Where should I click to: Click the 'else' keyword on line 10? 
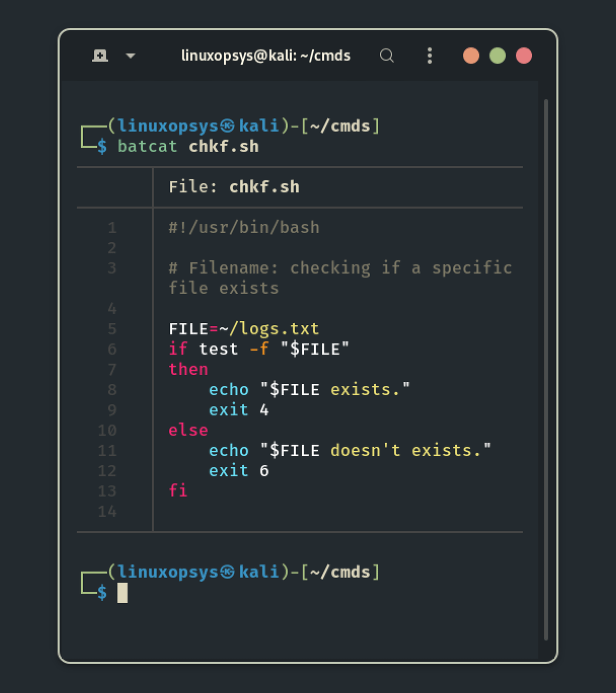pyautogui.click(x=188, y=430)
